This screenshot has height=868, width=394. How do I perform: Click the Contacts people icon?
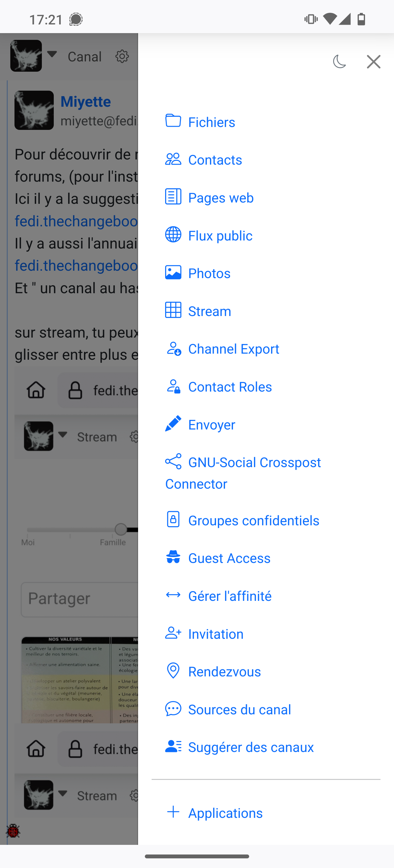[173, 159]
